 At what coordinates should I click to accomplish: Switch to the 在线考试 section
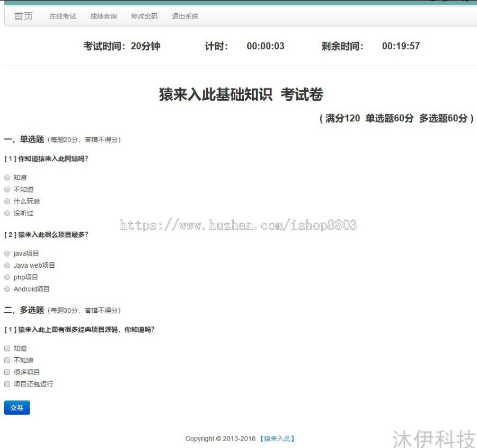(x=63, y=16)
